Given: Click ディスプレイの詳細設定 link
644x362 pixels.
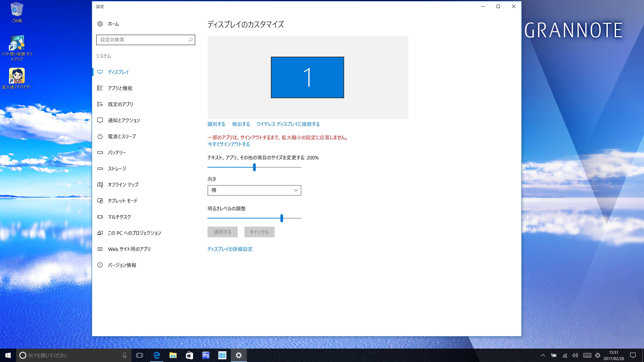Looking at the screenshot, I should (x=230, y=249).
